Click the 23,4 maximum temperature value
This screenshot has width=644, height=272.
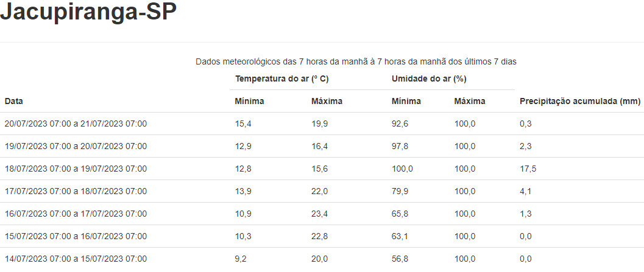click(x=320, y=214)
